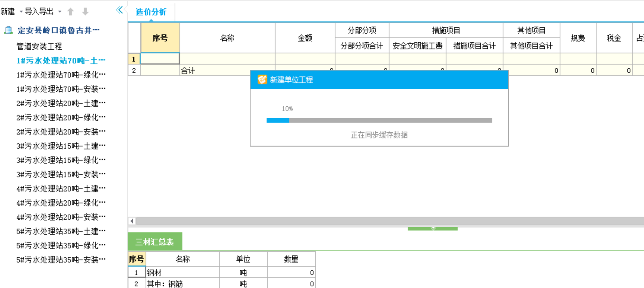Image resolution: width=644 pixels, height=288 pixels.
Task: Open the 导入导出 dropdown arrow
Action: pyautogui.click(x=60, y=11)
